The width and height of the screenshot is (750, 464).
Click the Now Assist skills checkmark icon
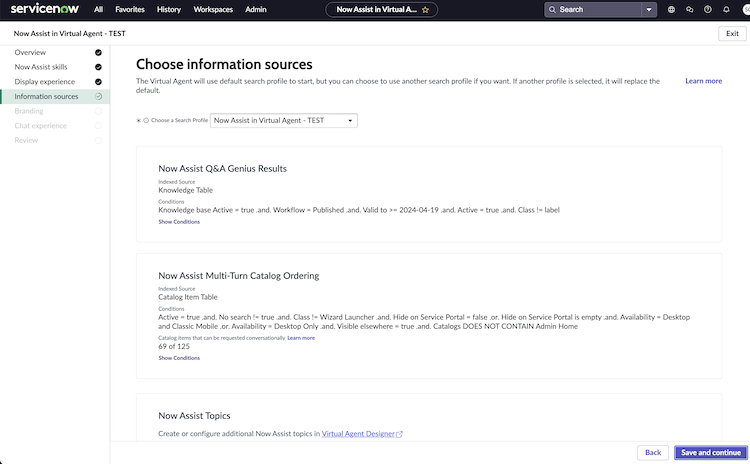click(x=98, y=67)
